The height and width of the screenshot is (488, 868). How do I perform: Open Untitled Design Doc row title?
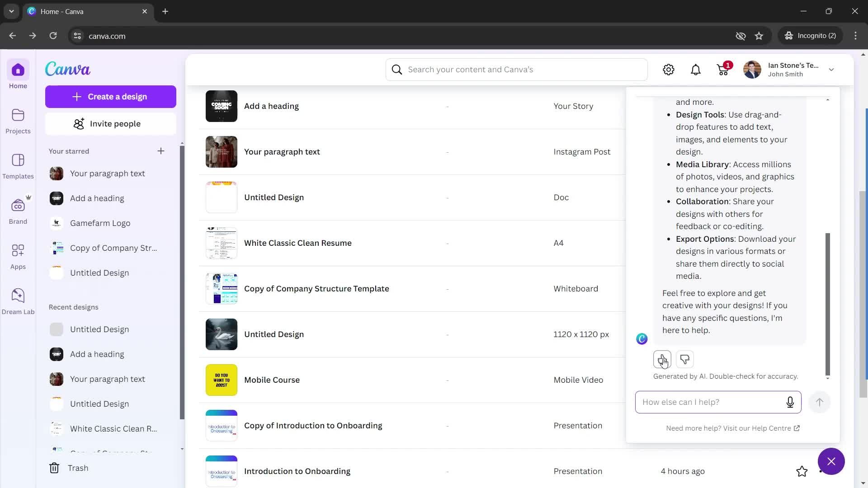[274, 197]
